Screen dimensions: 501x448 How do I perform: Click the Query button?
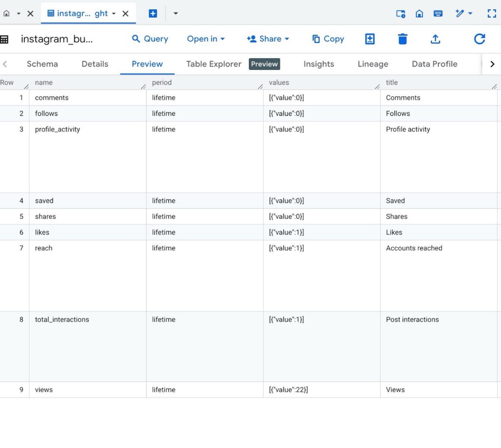tap(150, 39)
